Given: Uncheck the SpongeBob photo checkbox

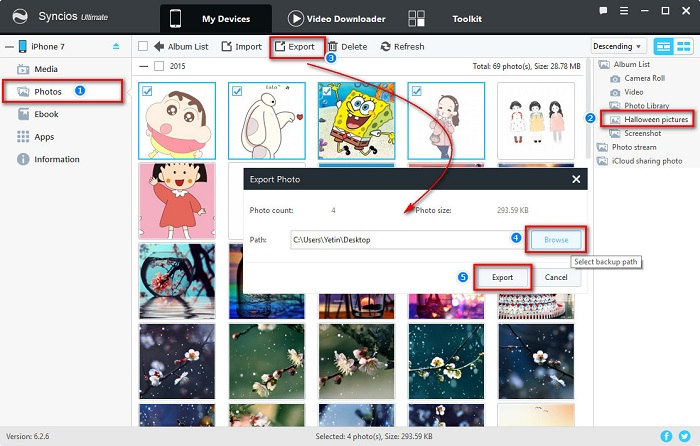Looking at the screenshot, I should coord(327,91).
